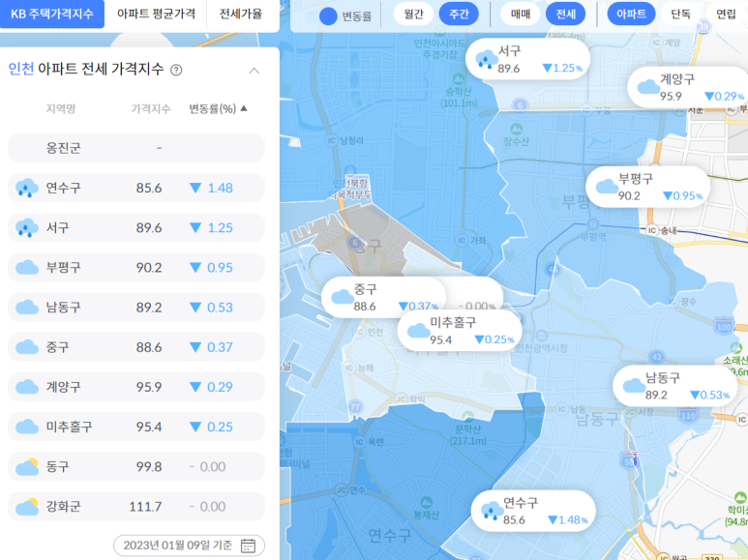Click the 문학산 mountain marker on map
The width and height of the screenshot is (748, 560).
(468, 417)
